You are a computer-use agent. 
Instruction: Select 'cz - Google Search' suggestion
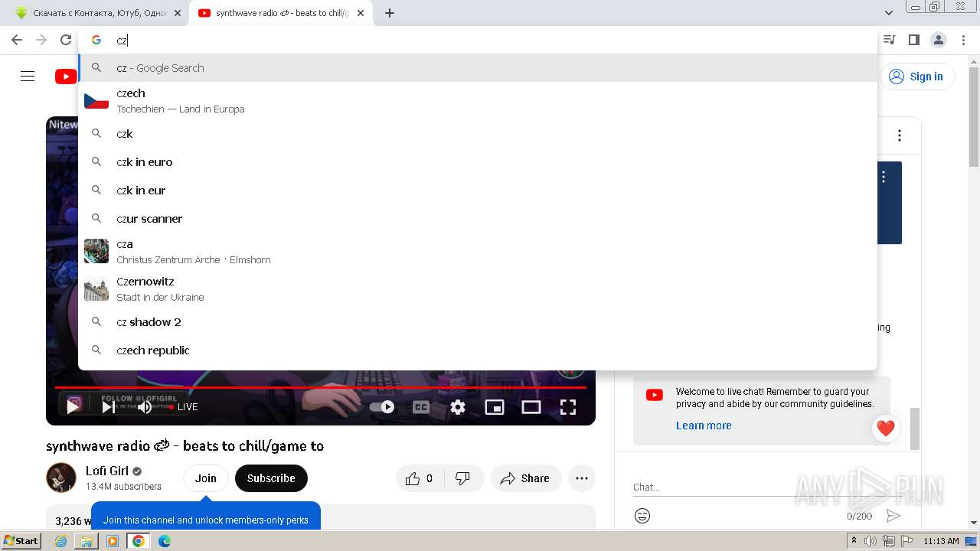coord(478,68)
